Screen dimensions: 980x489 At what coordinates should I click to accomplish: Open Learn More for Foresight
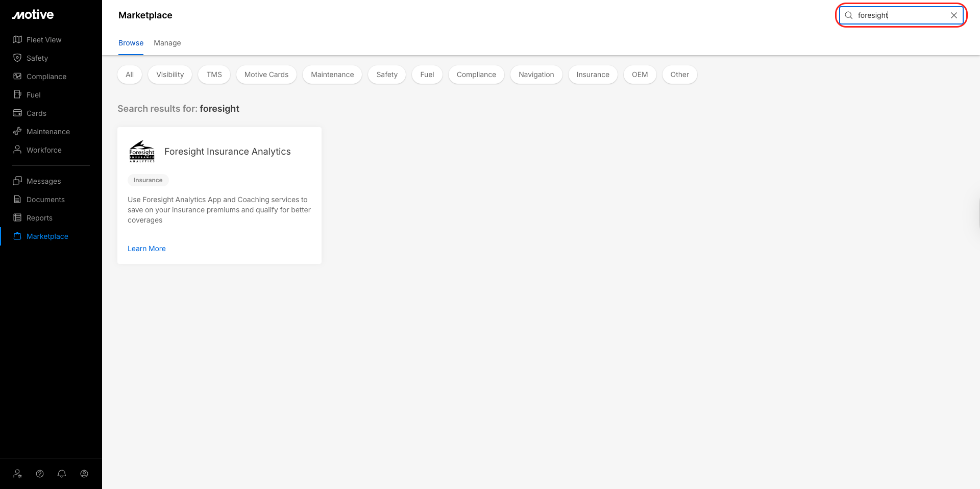pyautogui.click(x=146, y=249)
